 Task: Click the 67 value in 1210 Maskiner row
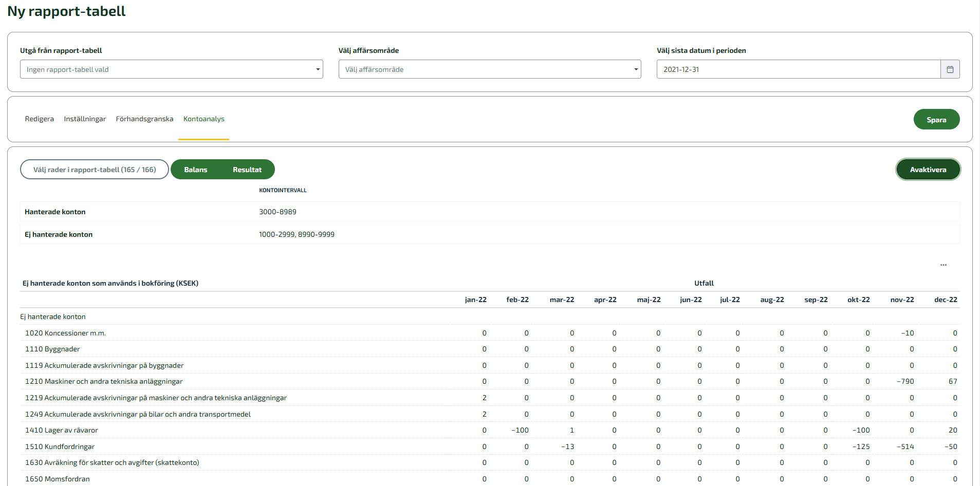tap(953, 381)
